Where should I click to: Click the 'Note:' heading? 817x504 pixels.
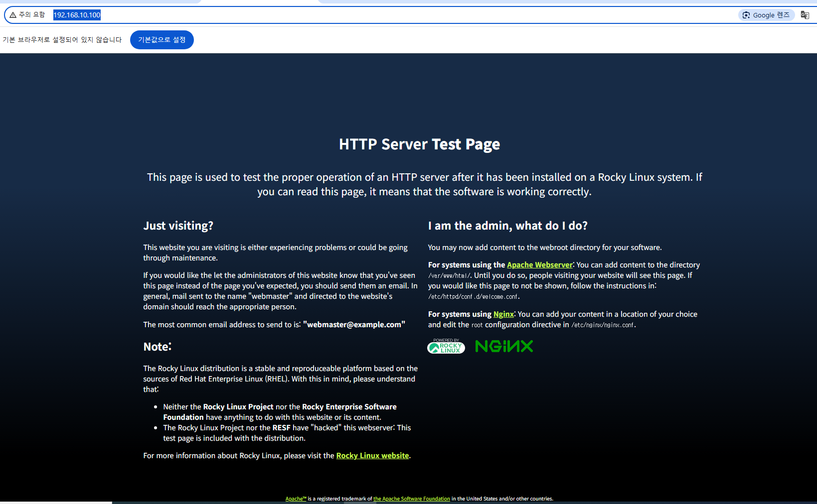coord(158,347)
